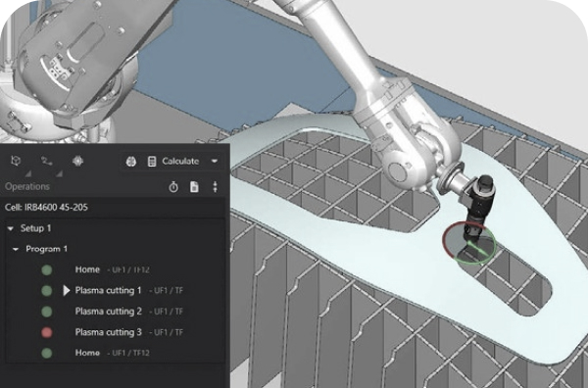Click the calculator icon in Calculate button
The image size is (588, 388).
[152, 162]
